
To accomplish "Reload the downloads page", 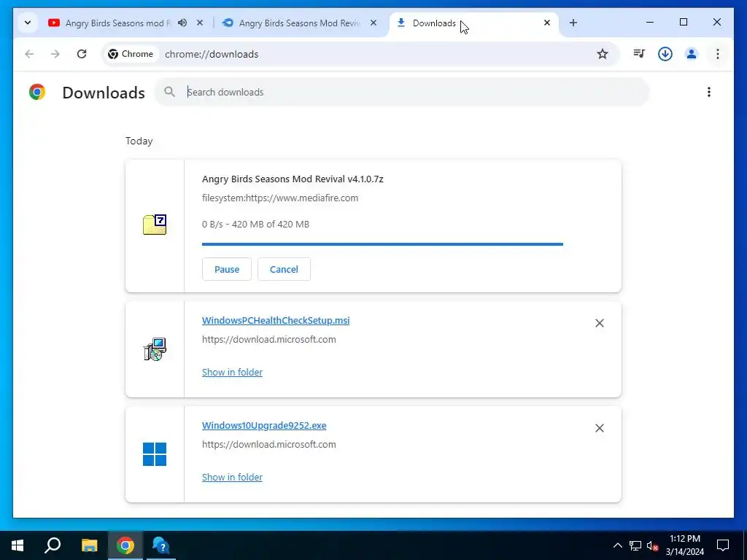I will (x=82, y=54).
